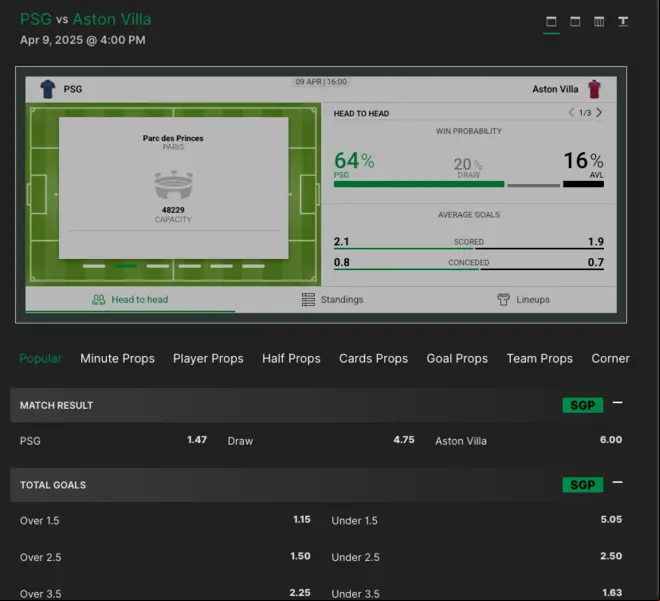Click the green active carousel indicator dash

pos(126,266)
